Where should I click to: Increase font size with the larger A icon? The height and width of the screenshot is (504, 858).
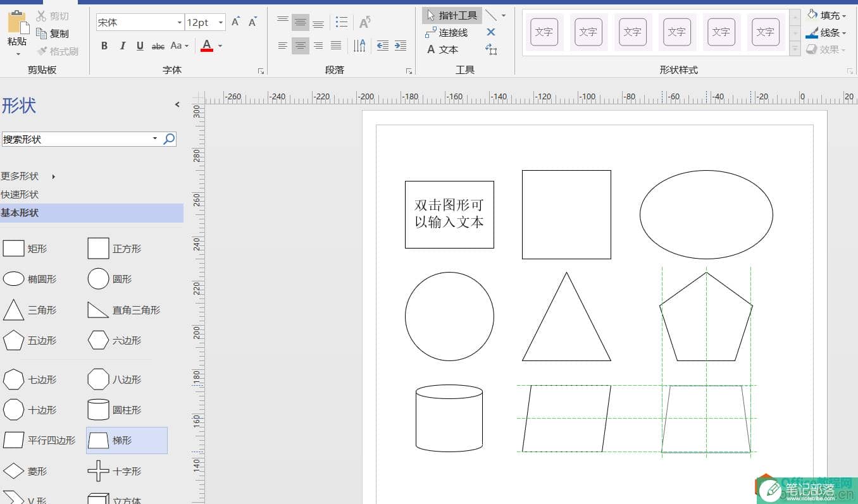tap(235, 22)
